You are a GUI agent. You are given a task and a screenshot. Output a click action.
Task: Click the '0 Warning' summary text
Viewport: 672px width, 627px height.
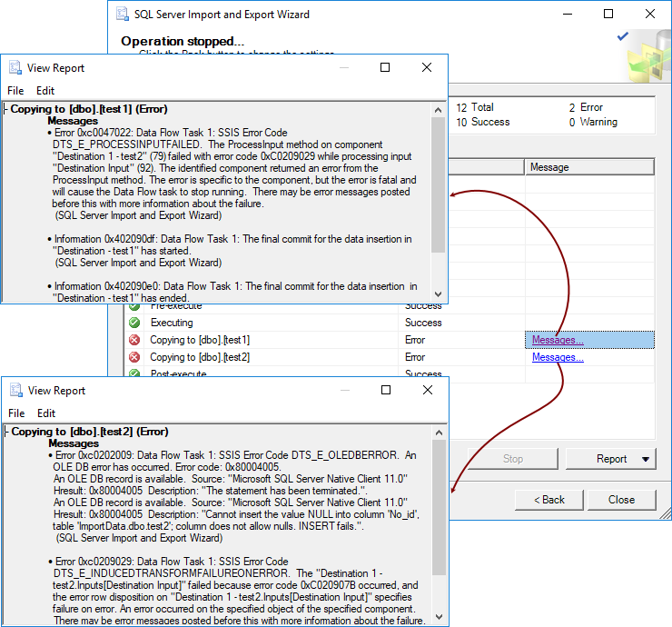click(593, 122)
